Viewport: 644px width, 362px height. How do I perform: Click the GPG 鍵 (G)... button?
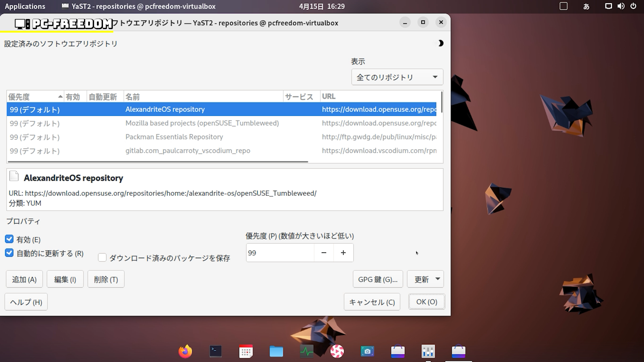[x=378, y=279]
